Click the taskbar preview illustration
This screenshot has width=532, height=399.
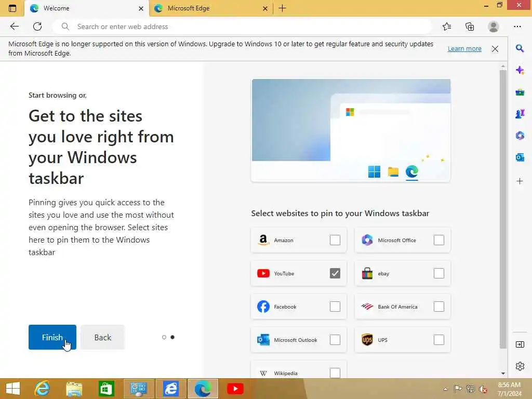coord(351,130)
